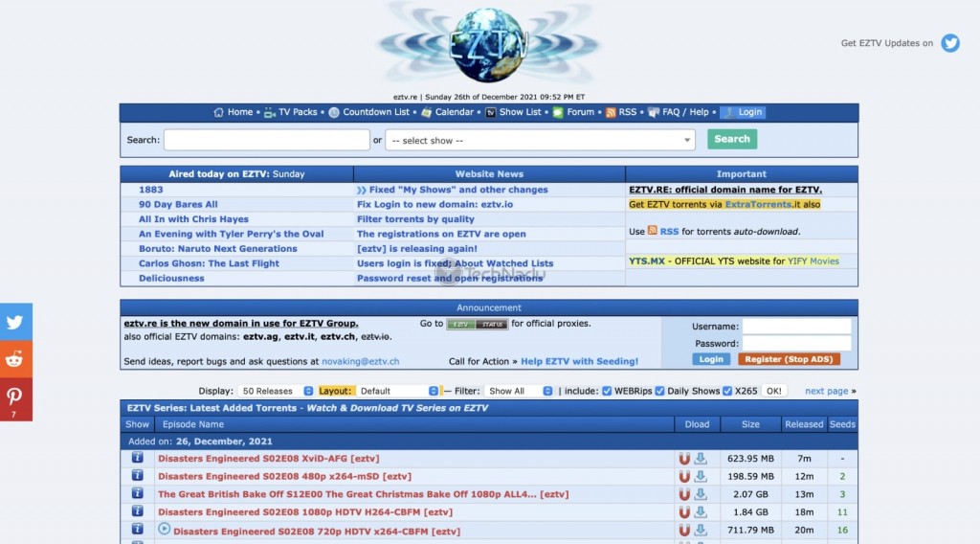Download torrent file for Great British Bake Off
Screen dimensions: 980x544
701,494
